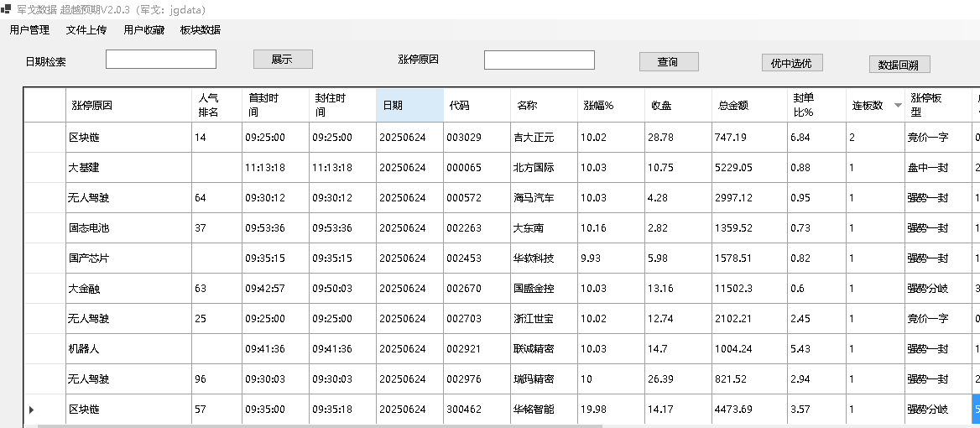Click the 展示 button
The width and height of the screenshot is (980, 428).
[283, 60]
